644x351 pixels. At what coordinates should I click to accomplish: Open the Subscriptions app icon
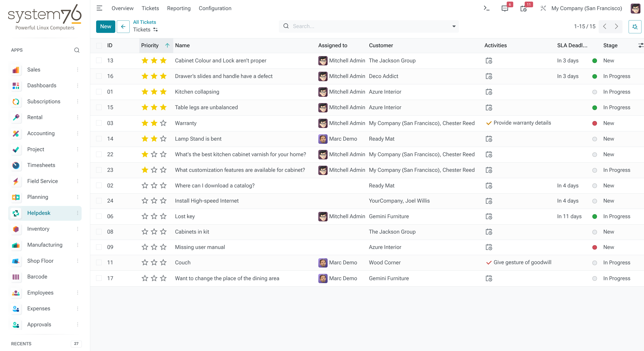(16, 101)
